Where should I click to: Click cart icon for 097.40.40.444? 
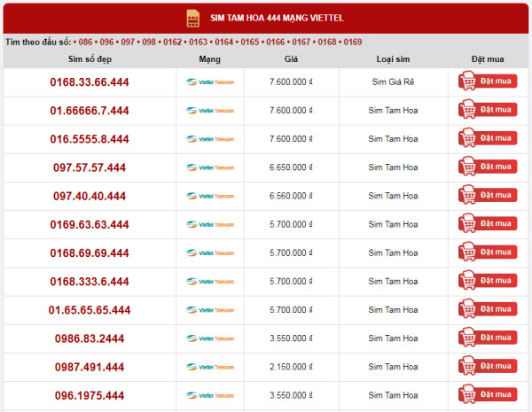point(468,196)
